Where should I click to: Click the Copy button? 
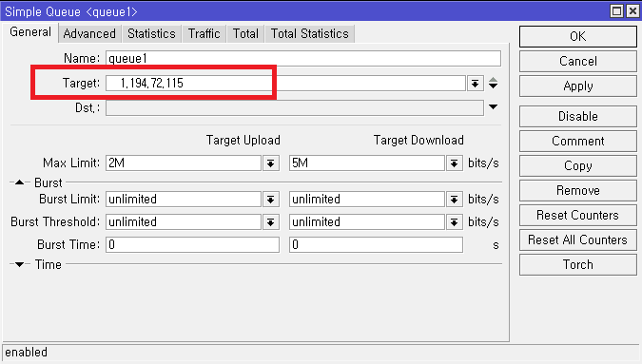pyautogui.click(x=577, y=165)
